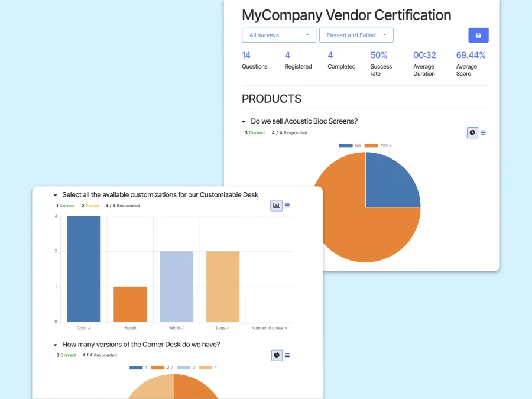Open the 'Passed and Failed' filter dropdown
The width and height of the screenshot is (532, 399).
(356, 35)
